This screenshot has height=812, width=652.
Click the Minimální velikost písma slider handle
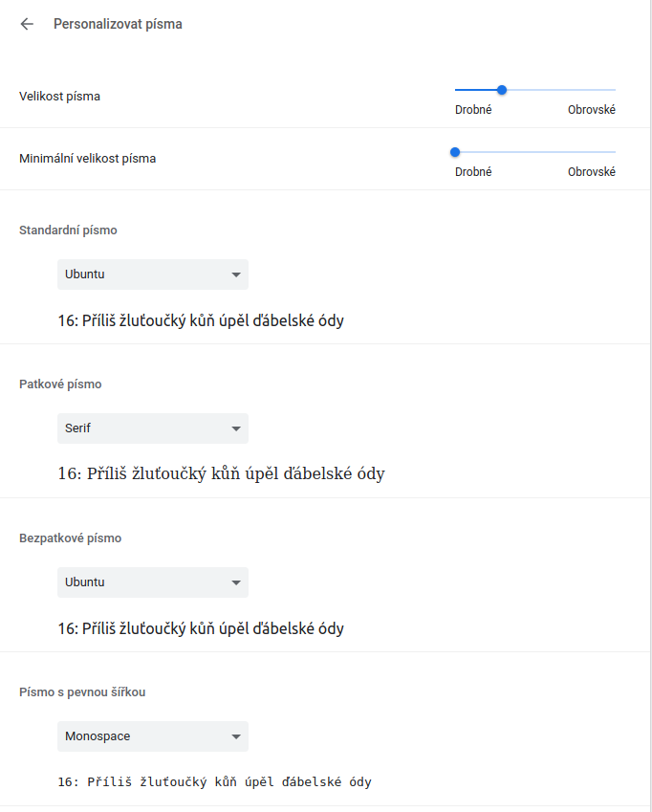point(455,152)
